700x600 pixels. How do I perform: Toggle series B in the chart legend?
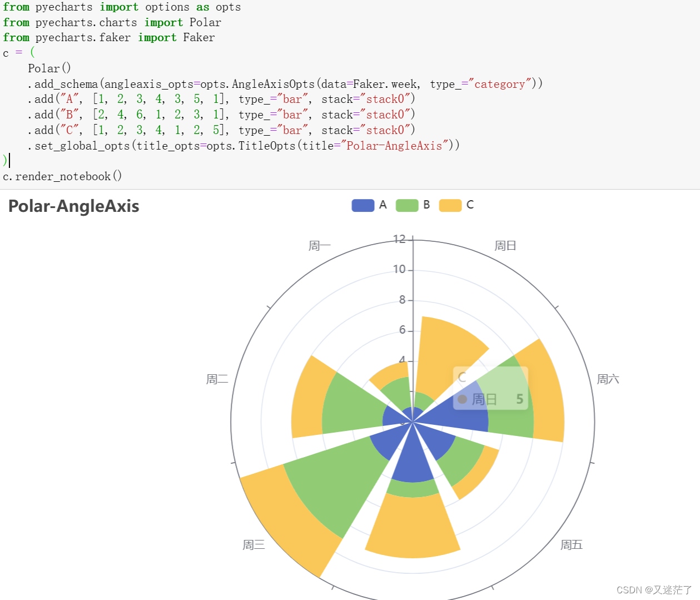pos(426,205)
